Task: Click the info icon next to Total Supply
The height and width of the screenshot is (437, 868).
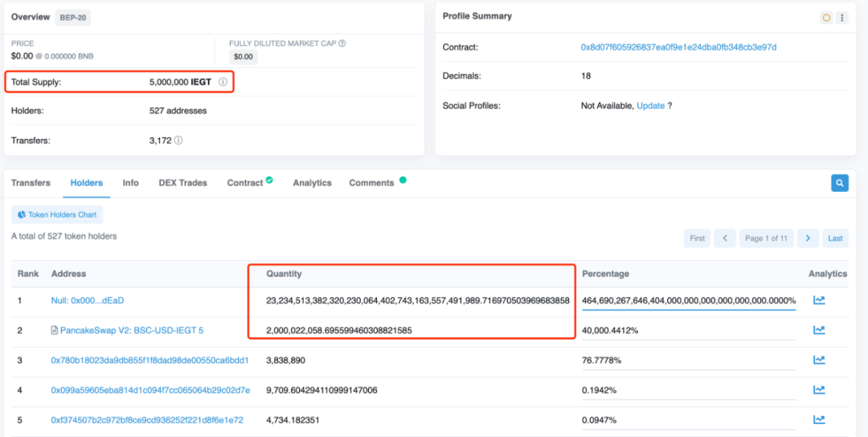Action: pos(223,82)
